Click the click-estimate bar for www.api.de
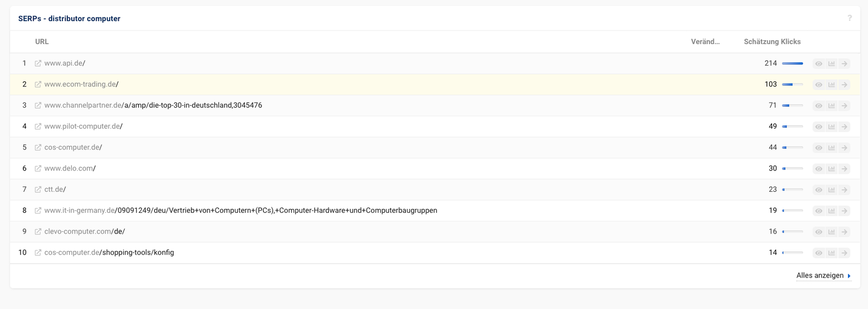868x309 pixels. tap(793, 64)
